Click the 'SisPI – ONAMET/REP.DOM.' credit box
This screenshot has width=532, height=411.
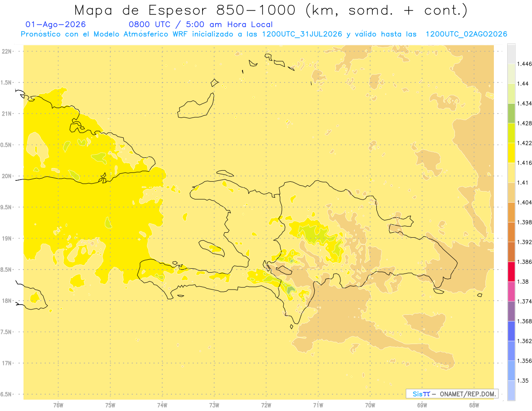(x=452, y=394)
